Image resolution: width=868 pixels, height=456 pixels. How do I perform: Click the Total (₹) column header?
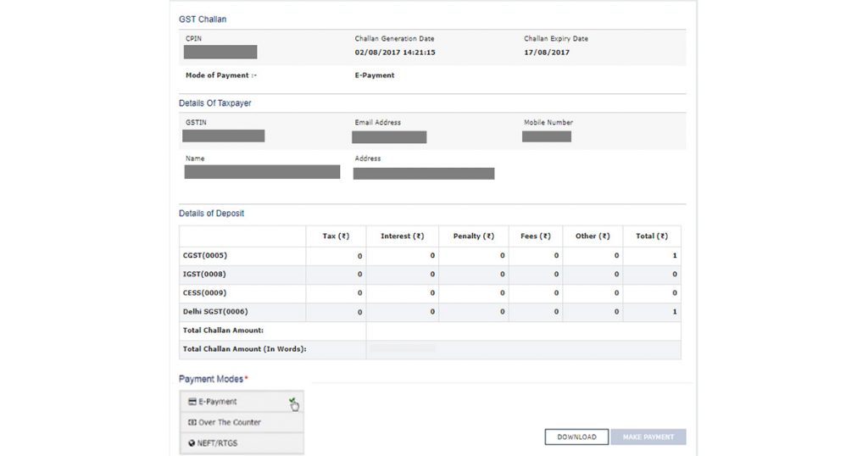pos(651,236)
